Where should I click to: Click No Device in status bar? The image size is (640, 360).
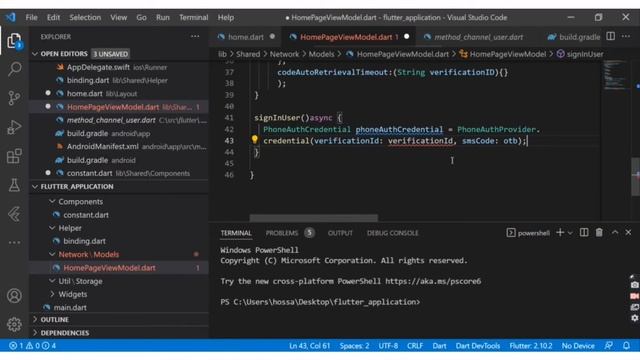coord(578,346)
